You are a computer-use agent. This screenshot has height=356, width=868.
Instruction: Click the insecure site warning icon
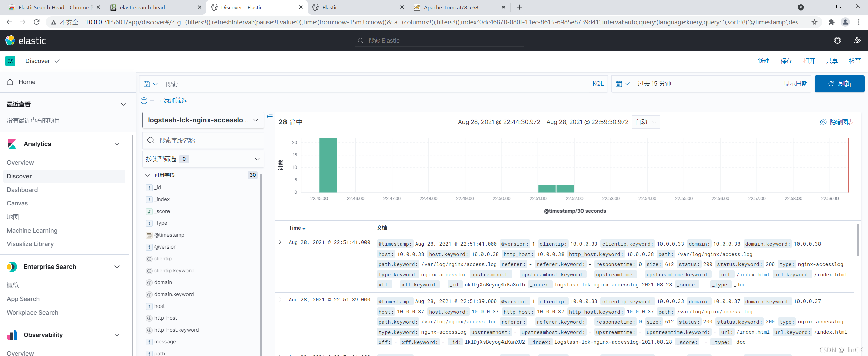tap(53, 22)
